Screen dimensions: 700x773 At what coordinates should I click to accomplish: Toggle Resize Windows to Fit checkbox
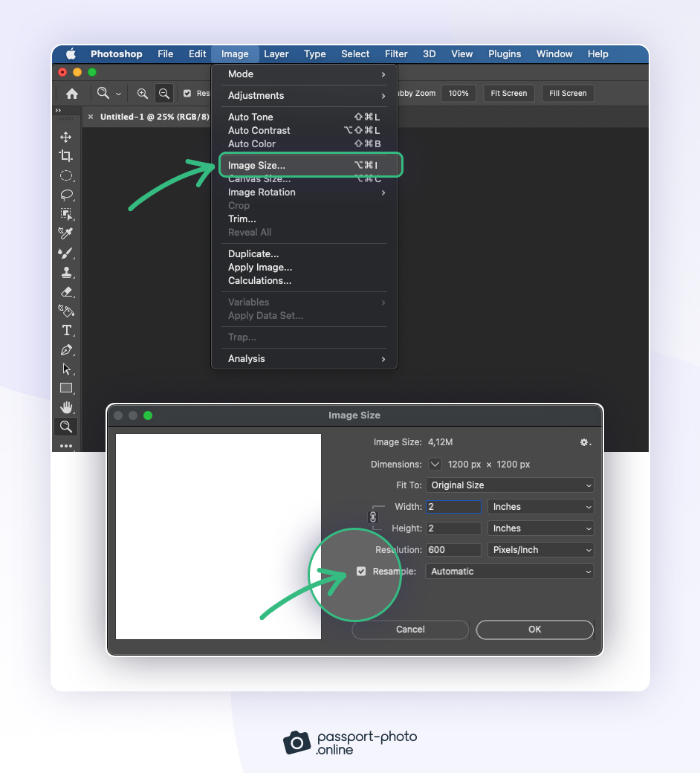coord(187,94)
